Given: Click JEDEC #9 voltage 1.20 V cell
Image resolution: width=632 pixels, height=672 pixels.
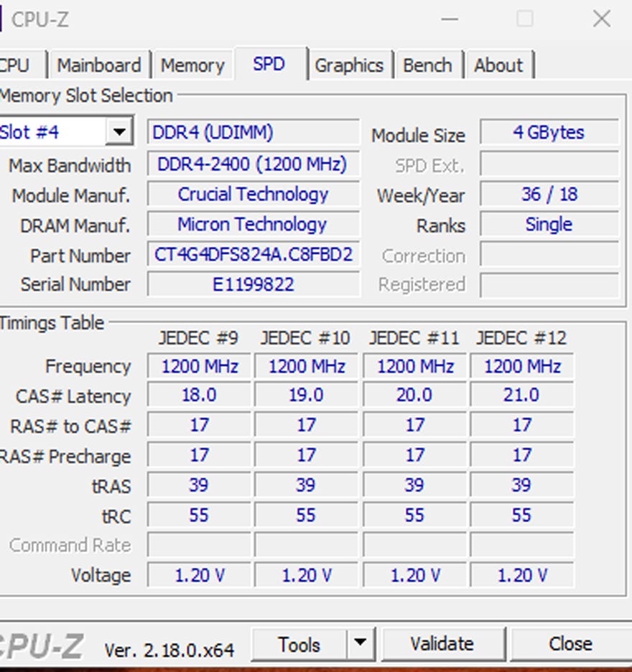Looking at the screenshot, I should 199,574.
